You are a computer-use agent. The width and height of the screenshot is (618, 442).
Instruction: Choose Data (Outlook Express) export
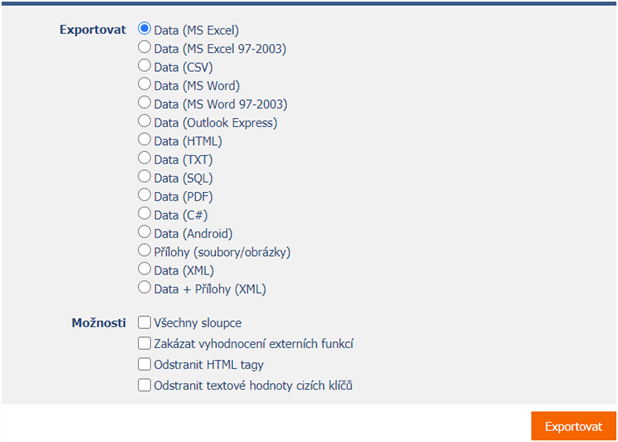pyautogui.click(x=144, y=121)
